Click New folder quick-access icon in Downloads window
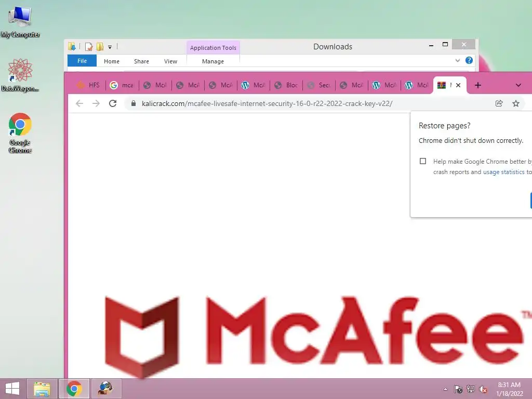Image resolution: width=532 pixels, height=399 pixels. pyautogui.click(x=100, y=46)
